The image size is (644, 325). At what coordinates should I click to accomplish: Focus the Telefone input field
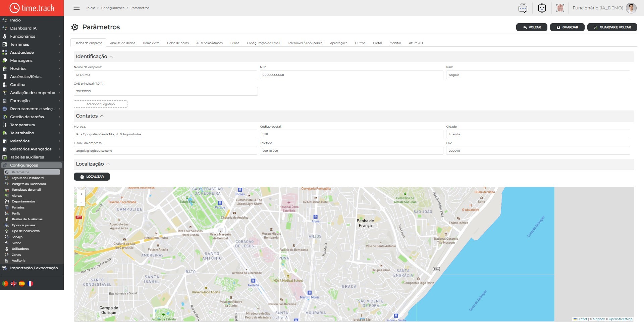(x=352, y=151)
